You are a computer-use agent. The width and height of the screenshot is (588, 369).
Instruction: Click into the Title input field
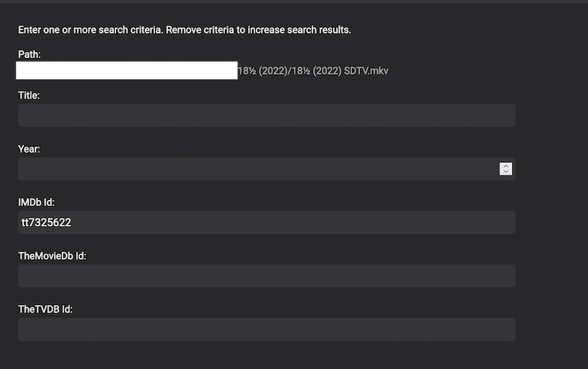[x=266, y=115]
